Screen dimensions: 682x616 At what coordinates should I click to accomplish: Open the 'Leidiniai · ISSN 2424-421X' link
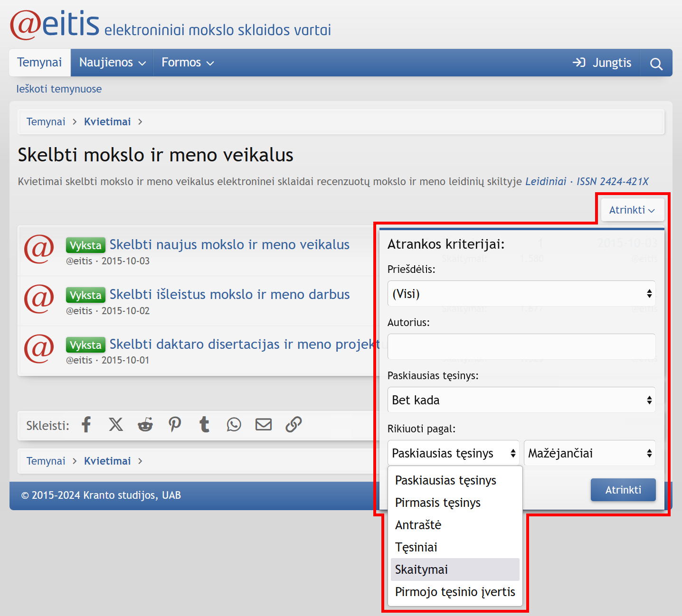587,182
